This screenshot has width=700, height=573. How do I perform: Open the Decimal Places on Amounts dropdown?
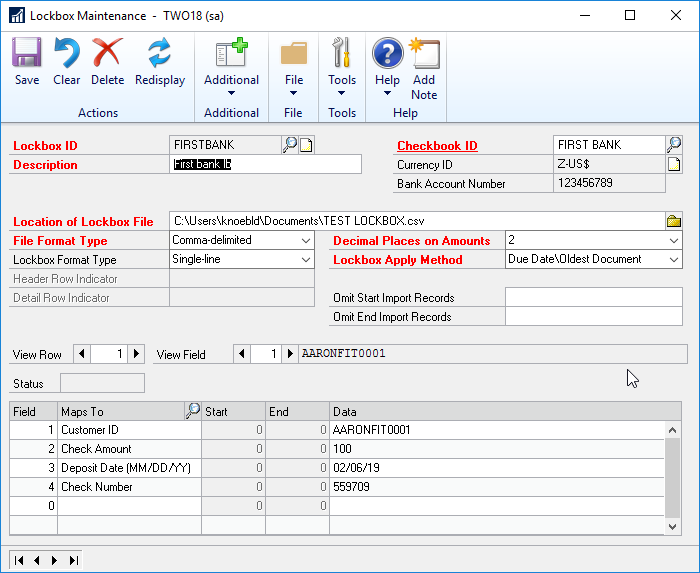click(x=673, y=241)
